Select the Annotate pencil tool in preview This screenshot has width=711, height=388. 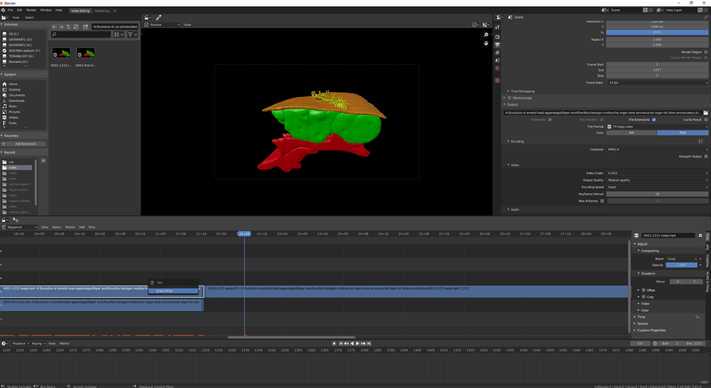(x=158, y=18)
